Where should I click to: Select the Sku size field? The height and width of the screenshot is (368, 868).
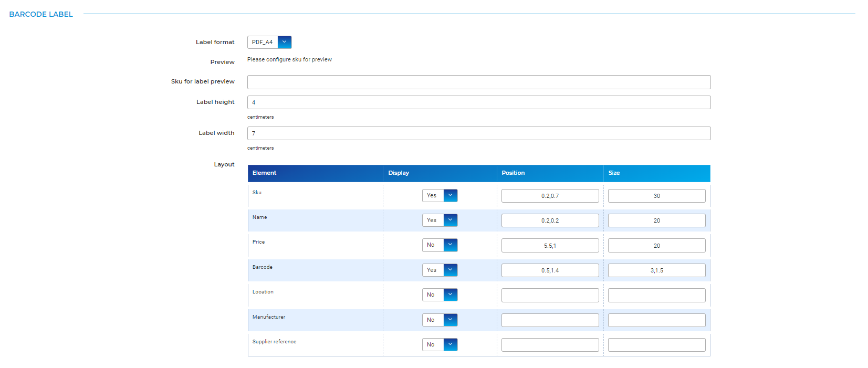(656, 196)
